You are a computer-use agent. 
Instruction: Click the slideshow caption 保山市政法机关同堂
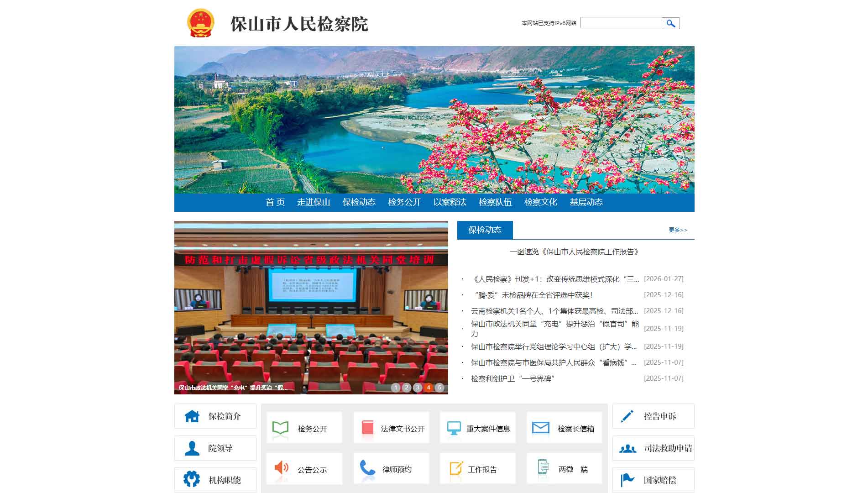(x=233, y=388)
